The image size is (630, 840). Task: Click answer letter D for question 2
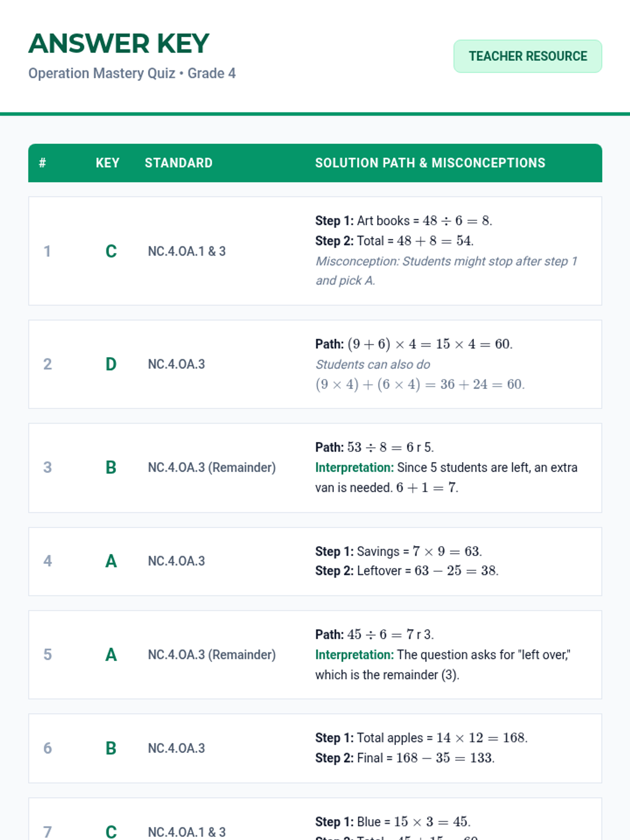111,364
